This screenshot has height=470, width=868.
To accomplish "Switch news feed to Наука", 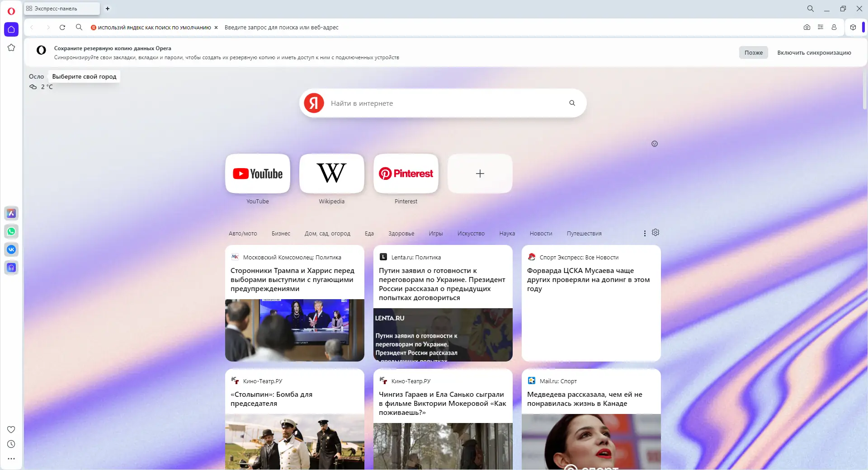I will 507,234.
